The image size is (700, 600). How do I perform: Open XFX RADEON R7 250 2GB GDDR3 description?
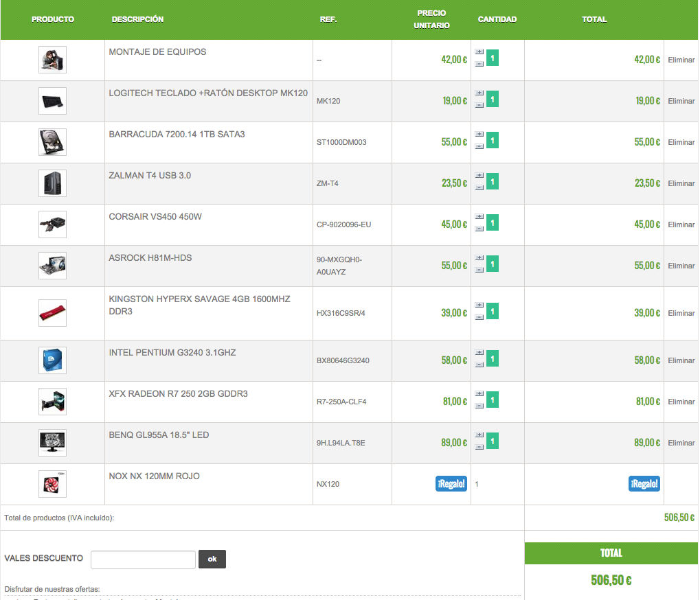(x=178, y=394)
